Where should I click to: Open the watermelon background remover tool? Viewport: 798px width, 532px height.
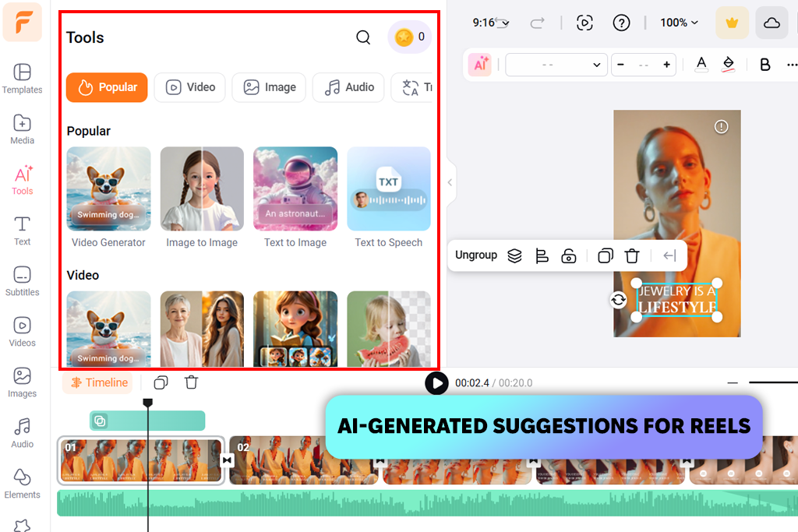point(389,329)
